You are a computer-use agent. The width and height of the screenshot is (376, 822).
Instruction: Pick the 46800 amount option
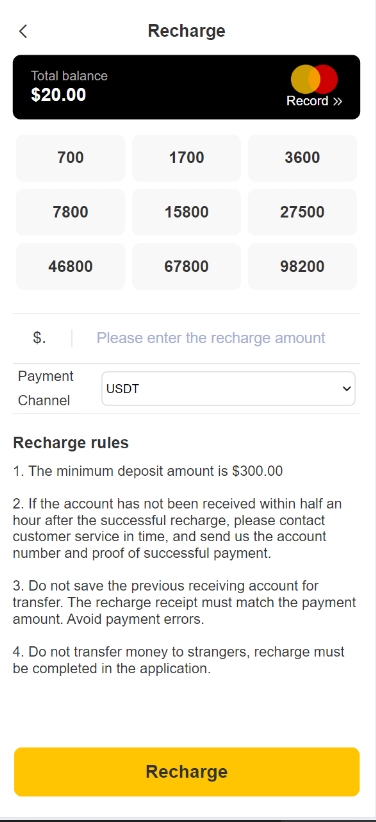pos(71,267)
